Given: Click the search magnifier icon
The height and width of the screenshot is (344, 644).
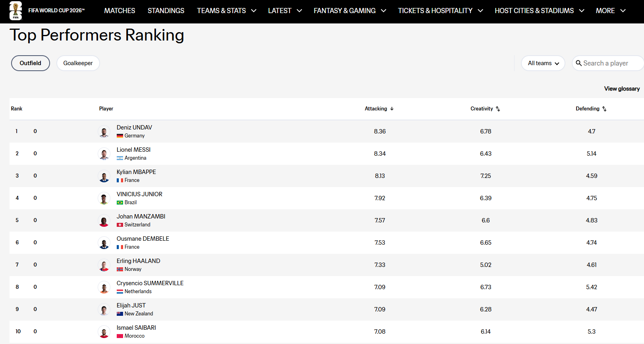Looking at the screenshot, I should point(579,63).
